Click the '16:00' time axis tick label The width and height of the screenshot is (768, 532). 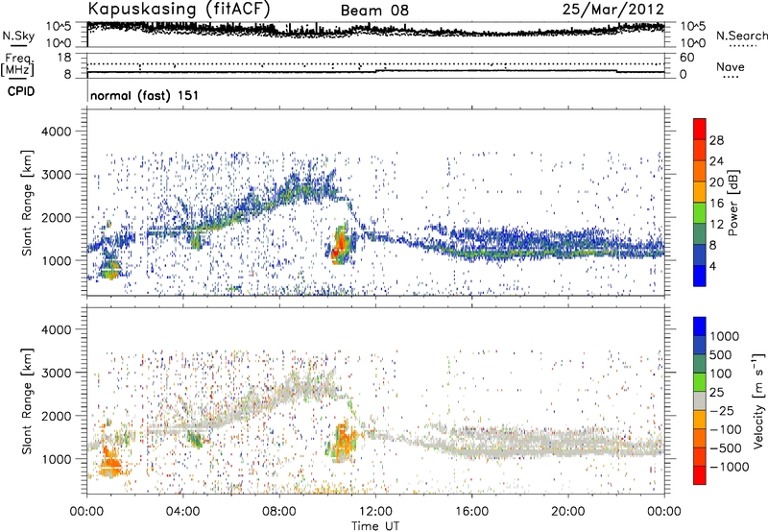[471, 512]
